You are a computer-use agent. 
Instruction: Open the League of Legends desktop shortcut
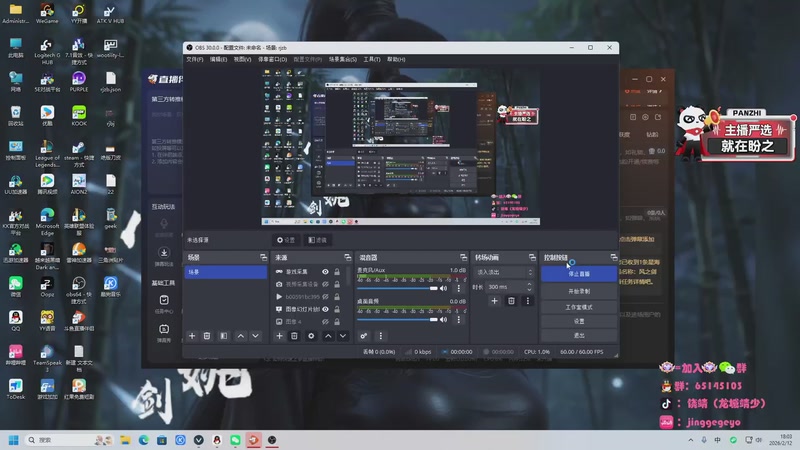point(47,154)
